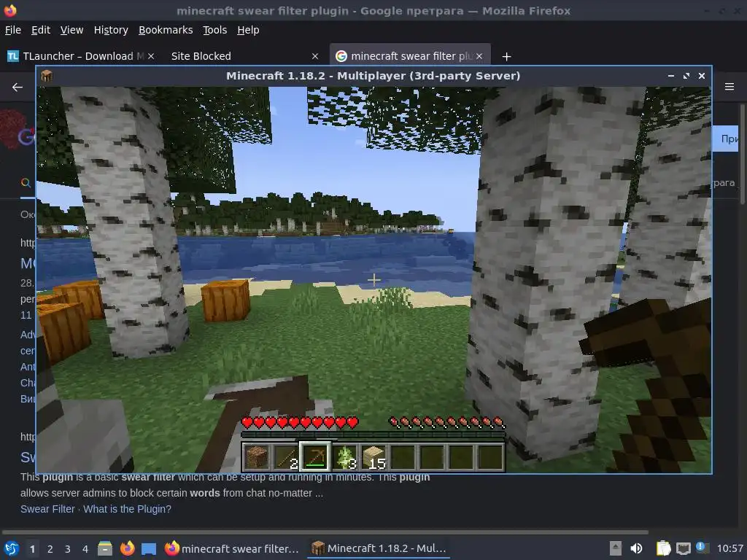Screen dimensions: 747x560
Task: Close the TLauncher tab
Action: [x=150, y=56]
